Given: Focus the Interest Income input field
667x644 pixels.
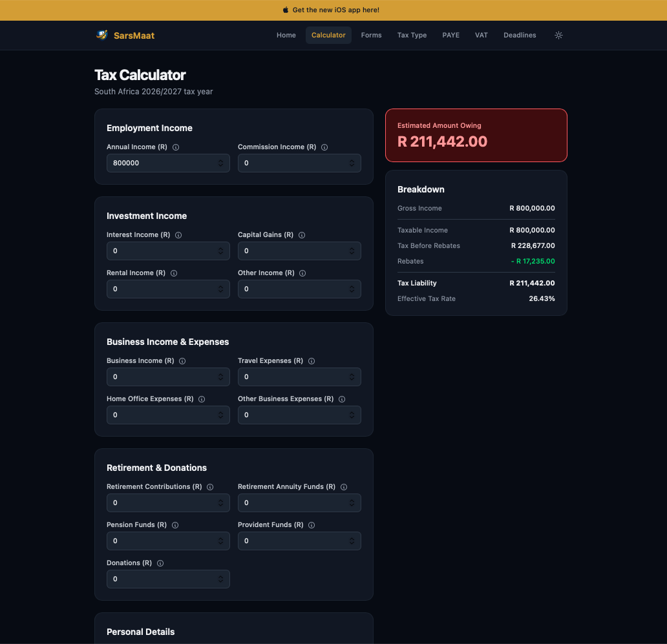Looking at the screenshot, I should point(168,251).
